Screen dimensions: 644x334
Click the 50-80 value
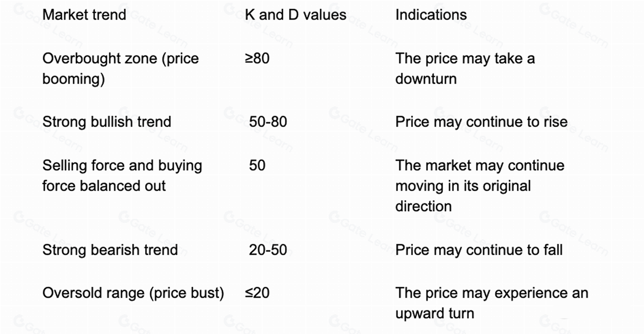pos(268,122)
